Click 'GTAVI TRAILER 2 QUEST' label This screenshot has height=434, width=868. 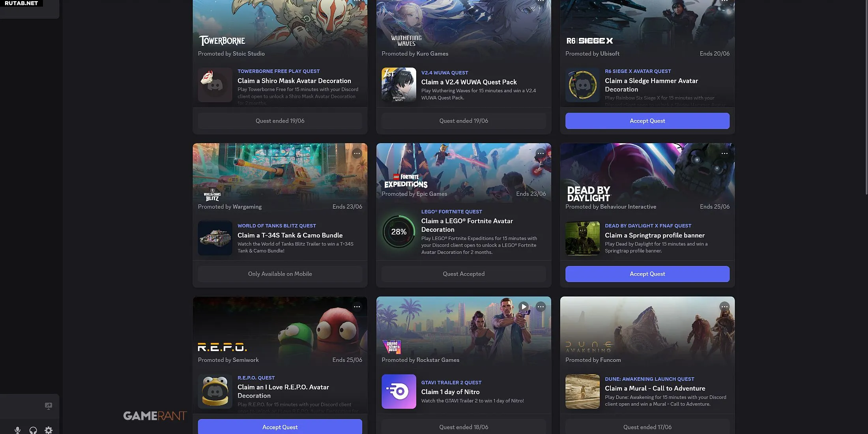coord(451,382)
